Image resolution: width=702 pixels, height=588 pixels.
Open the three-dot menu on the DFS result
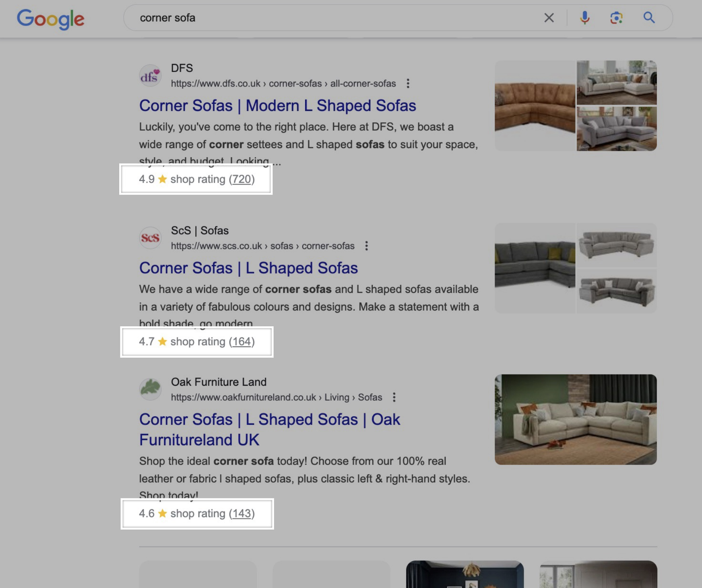pyautogui.click(x=408, y=83)
